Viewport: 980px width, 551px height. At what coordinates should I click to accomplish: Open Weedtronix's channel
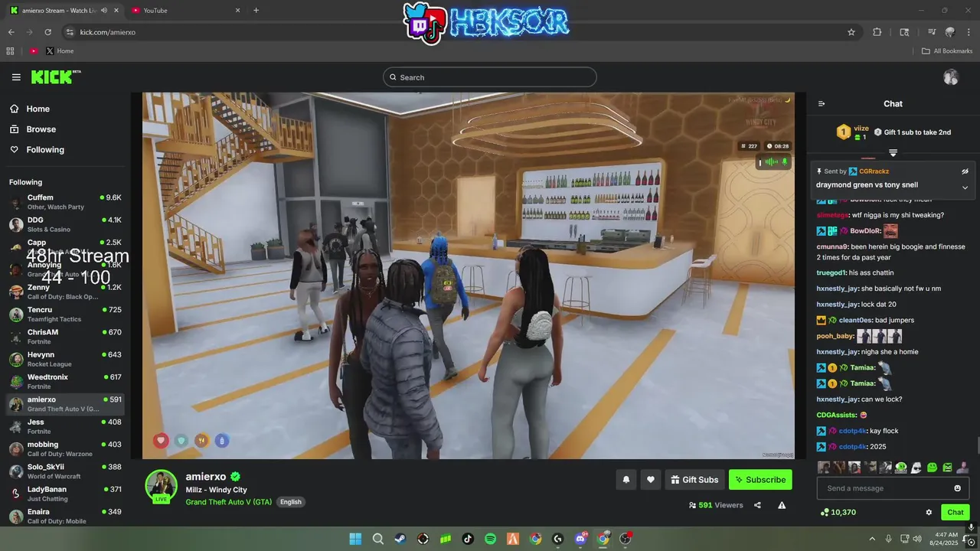(66, 382)
